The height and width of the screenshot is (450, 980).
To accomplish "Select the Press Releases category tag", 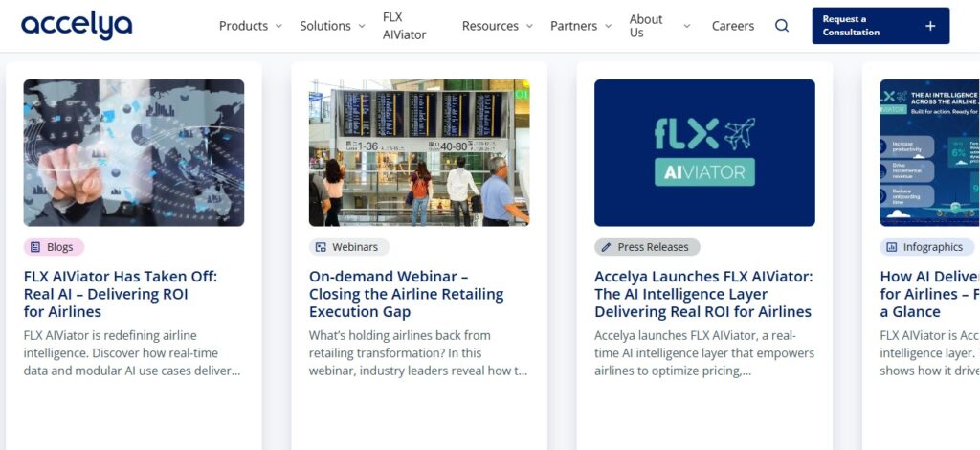I will click(x=647, y=247).
